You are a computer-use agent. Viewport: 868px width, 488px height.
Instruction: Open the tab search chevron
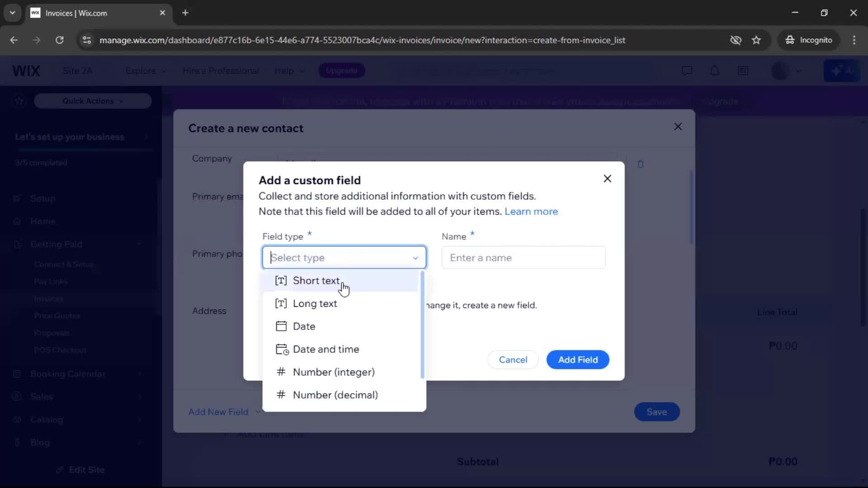(12, 13)
